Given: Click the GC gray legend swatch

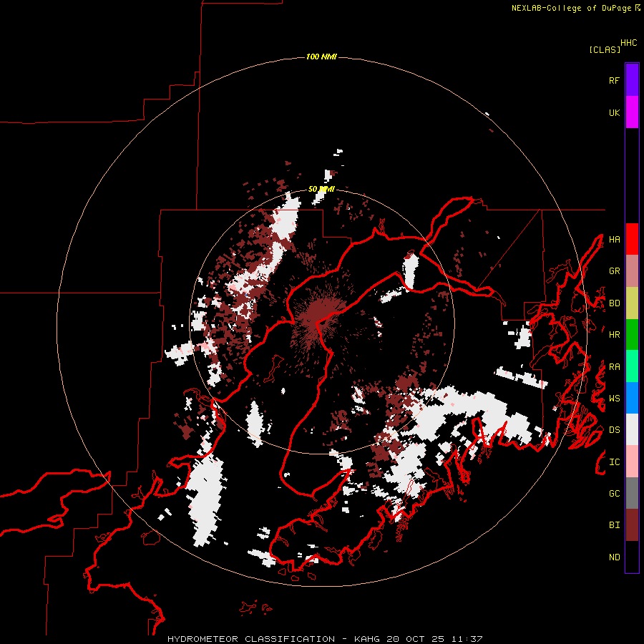Looking at the screenshot, I should [632, 493].
